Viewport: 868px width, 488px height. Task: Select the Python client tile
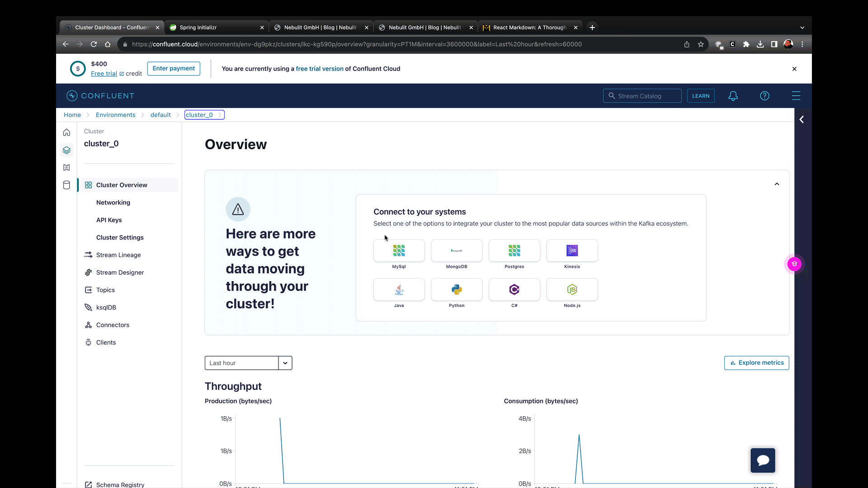click(457, 290)
